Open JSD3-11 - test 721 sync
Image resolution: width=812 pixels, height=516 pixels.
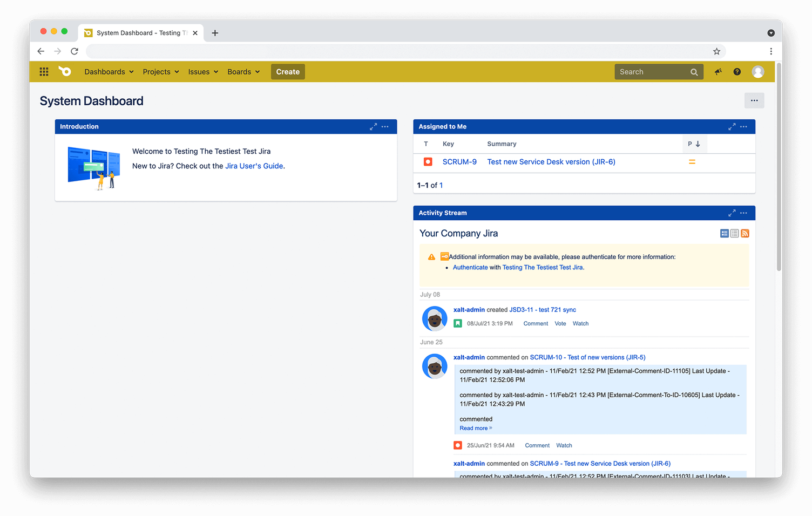click(543, 310)
